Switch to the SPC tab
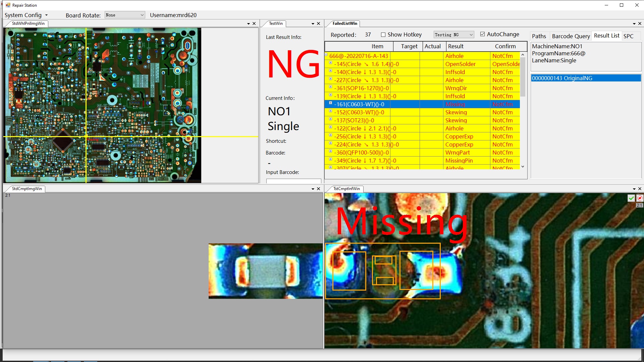 tap(628, 36)
